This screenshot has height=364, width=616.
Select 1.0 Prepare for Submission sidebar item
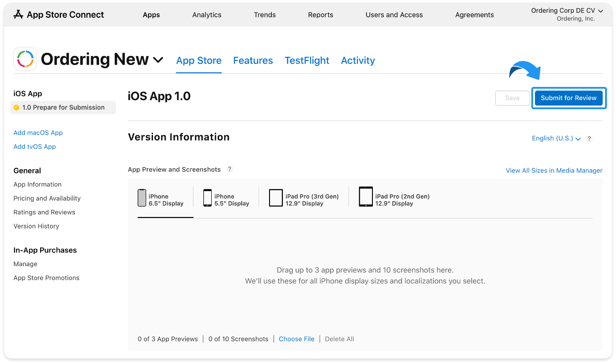click(x=63, y=107)
